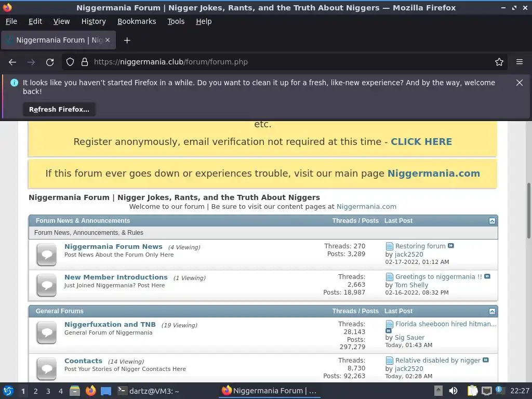Screen dimensions: 532x399
Task: Click the General Forums header link
Action: (59, 311)
